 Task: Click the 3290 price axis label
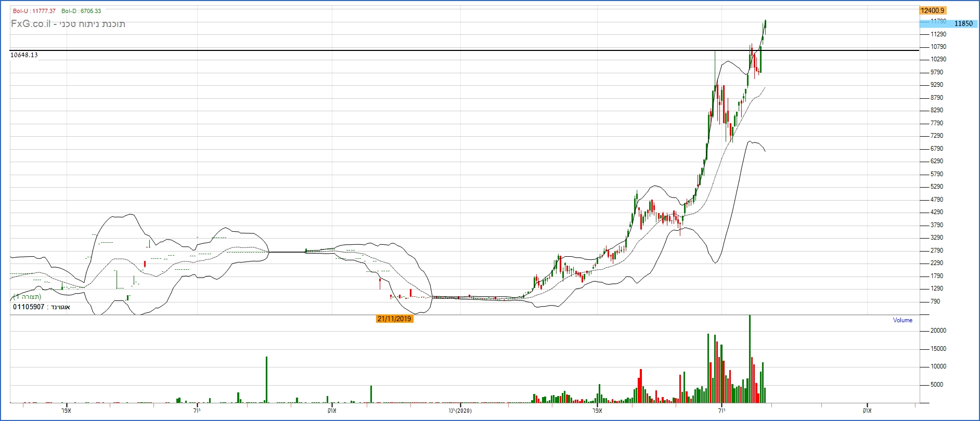pyautogui.click(x=937, y=238)
